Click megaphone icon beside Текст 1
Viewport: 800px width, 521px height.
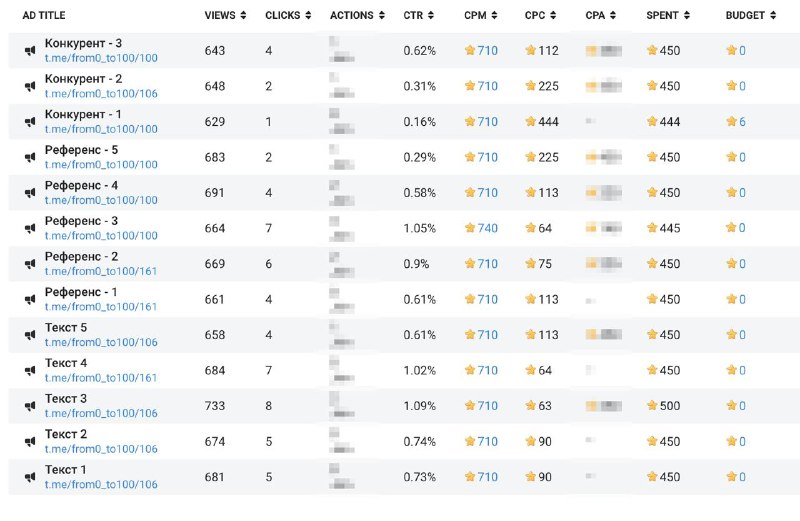(x=30, y=477)
